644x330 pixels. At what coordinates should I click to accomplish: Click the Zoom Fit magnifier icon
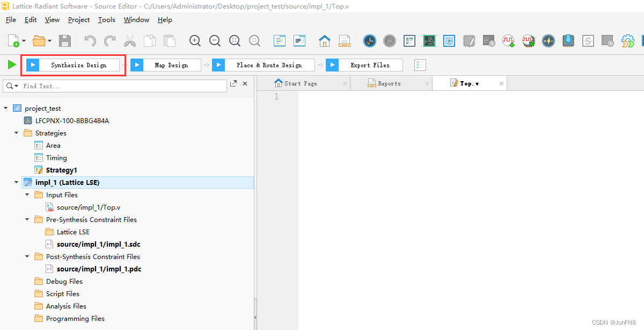[235, 40]
